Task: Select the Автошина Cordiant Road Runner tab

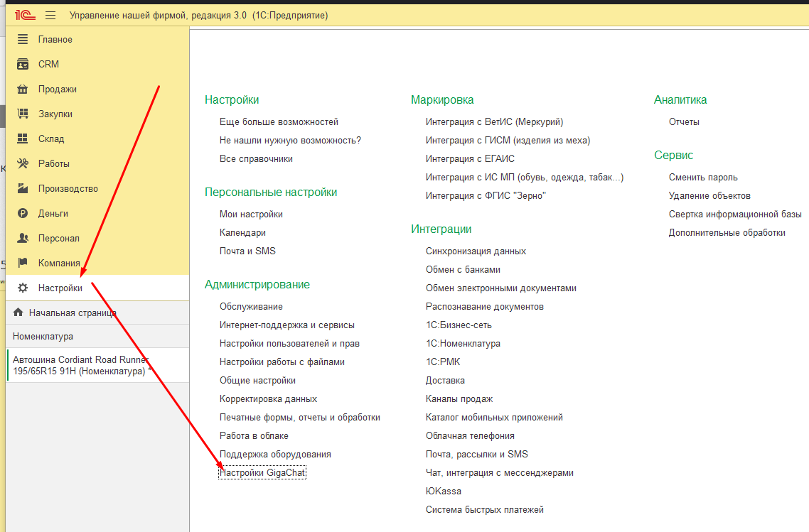Action: point(82,365)
